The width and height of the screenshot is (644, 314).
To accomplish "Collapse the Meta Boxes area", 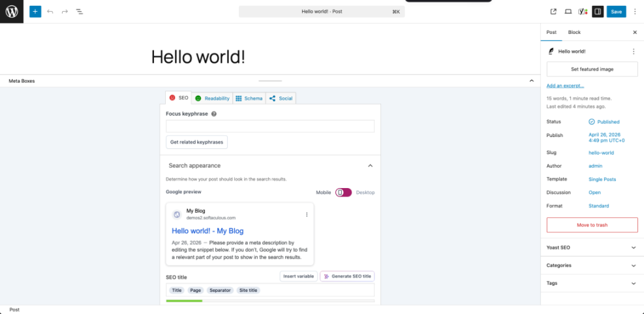I will pyautogui.click(x=531, y=81).
